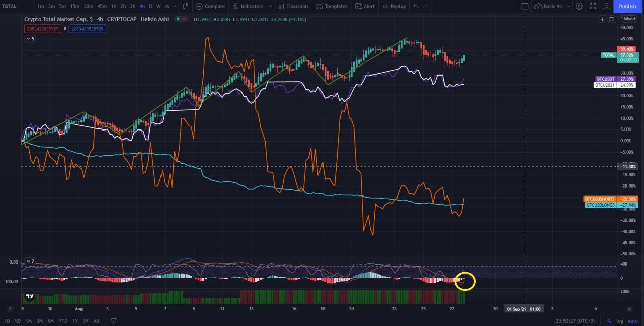Click the red 2053433535789 value box
This screenshot has width=644, height=326.
click(42, 29)
